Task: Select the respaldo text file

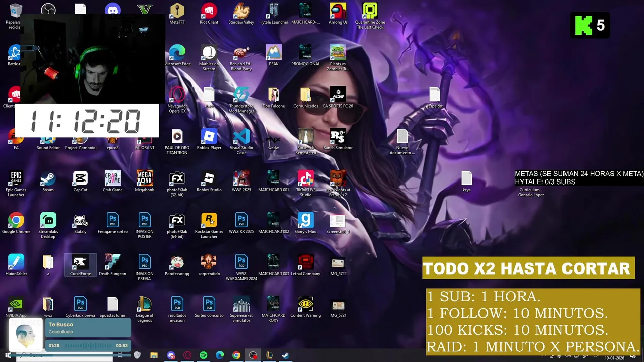Action: (x=434, y=98)
